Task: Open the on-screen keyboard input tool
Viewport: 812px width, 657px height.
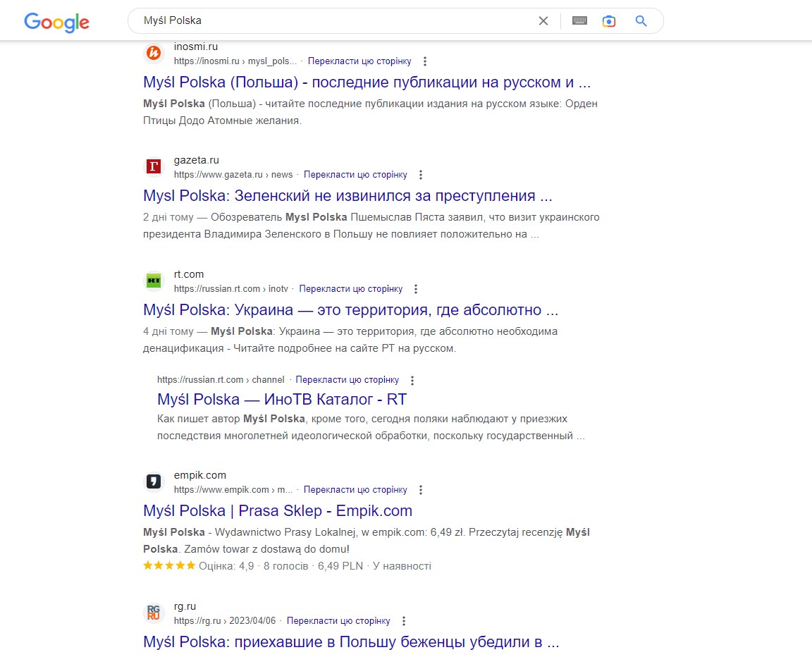Action: (579, 20)
